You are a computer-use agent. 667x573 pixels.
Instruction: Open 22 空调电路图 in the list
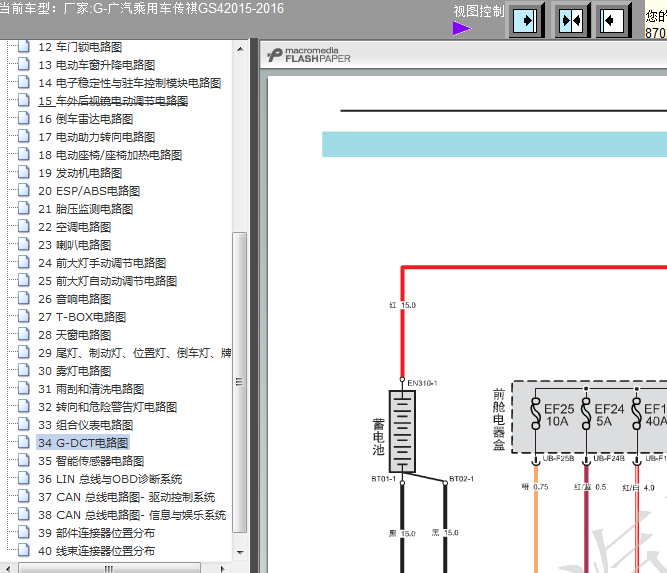point(74,227)
